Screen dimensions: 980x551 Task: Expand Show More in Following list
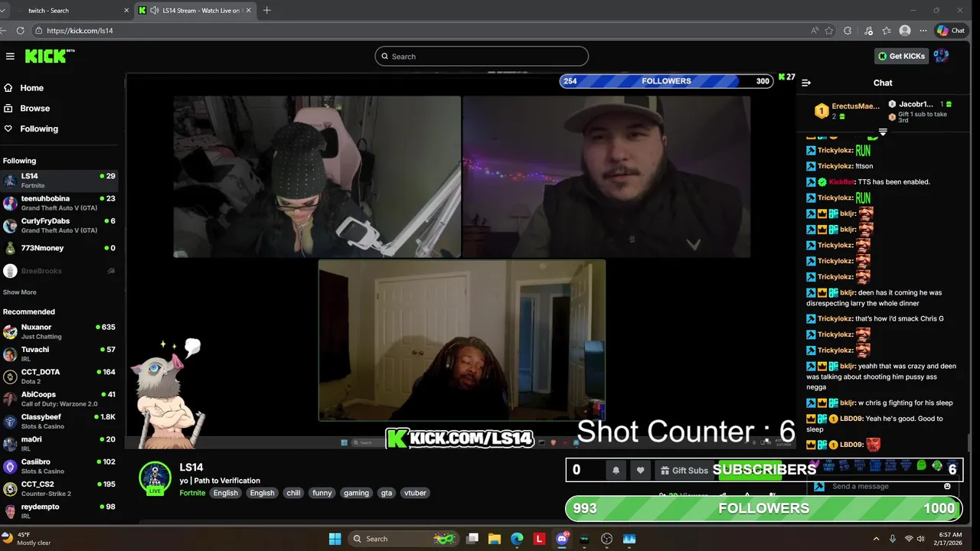point(19,292)
